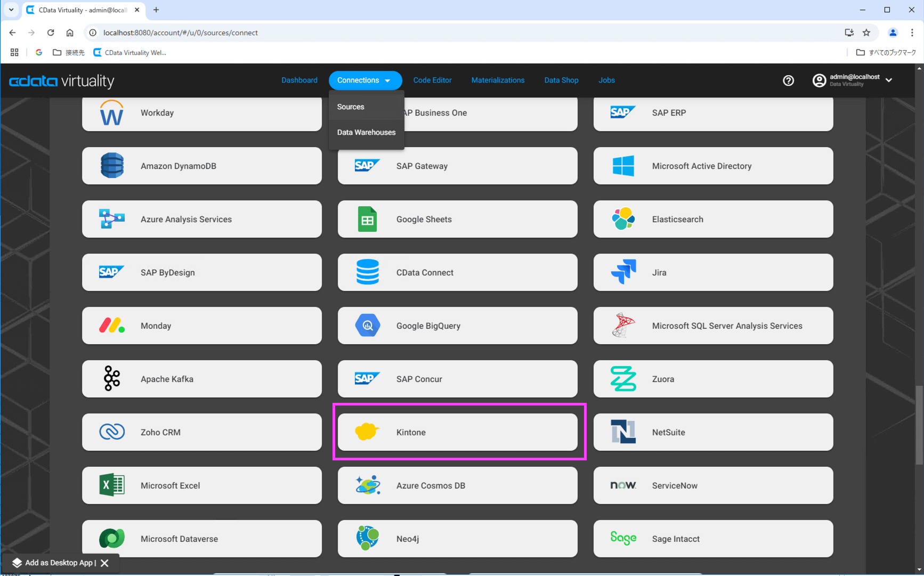
Task: Open the Google bookmark icon
Action: pos(39,52)
